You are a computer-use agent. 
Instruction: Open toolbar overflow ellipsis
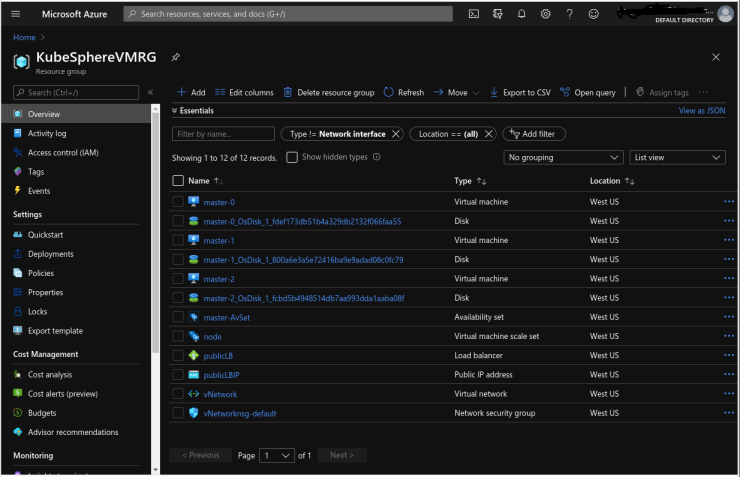[x=703, y=92]
